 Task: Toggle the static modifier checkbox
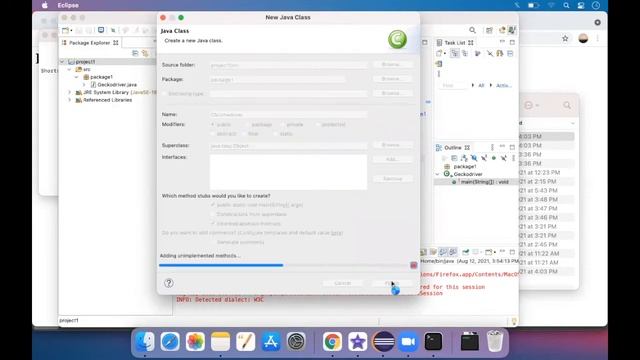click(276, 134)
